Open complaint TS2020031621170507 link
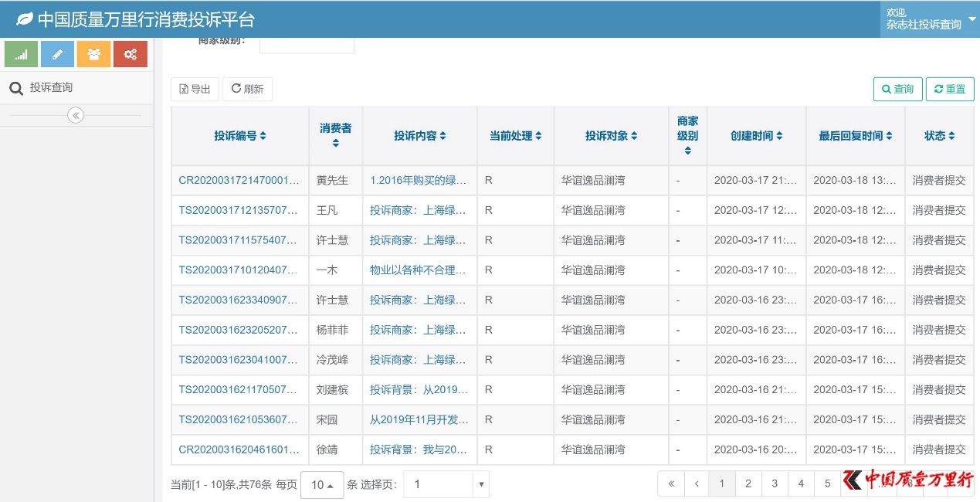Viewport: 980px width, 502px height. click(239, 390)
